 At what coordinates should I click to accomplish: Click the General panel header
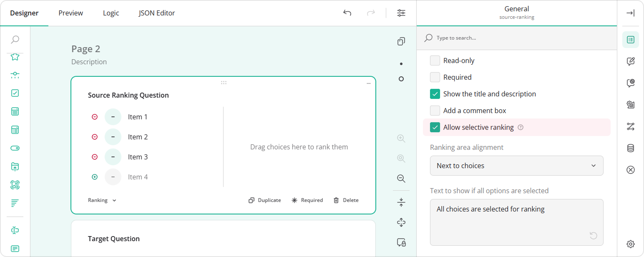pos(517,13)
